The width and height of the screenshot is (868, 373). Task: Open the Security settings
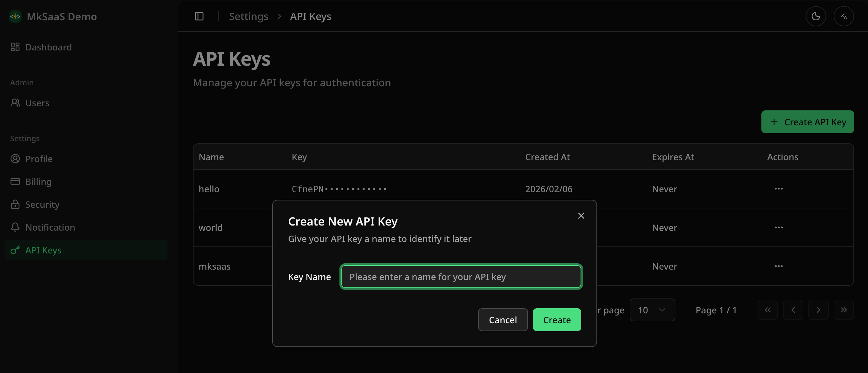click(42, 205)
